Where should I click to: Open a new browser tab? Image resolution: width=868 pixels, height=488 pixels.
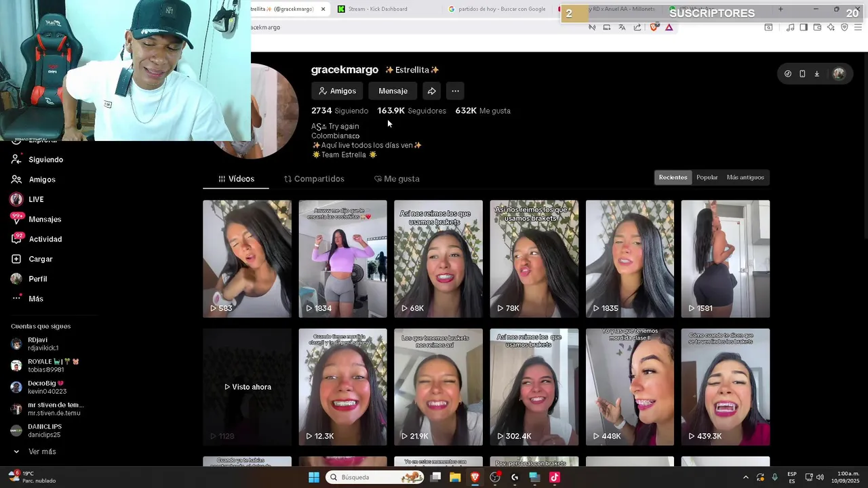point(780,9)
